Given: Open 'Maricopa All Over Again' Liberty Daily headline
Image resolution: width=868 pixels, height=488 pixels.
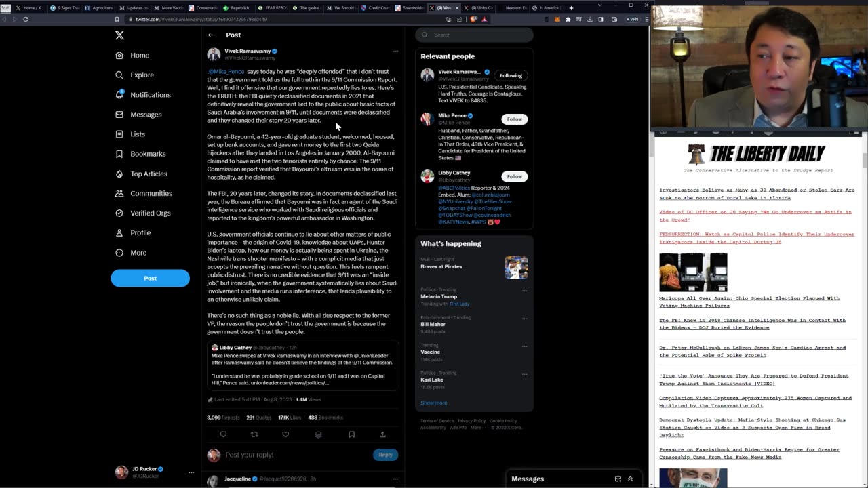Looking at the screenshot, I should click(749, 302).
